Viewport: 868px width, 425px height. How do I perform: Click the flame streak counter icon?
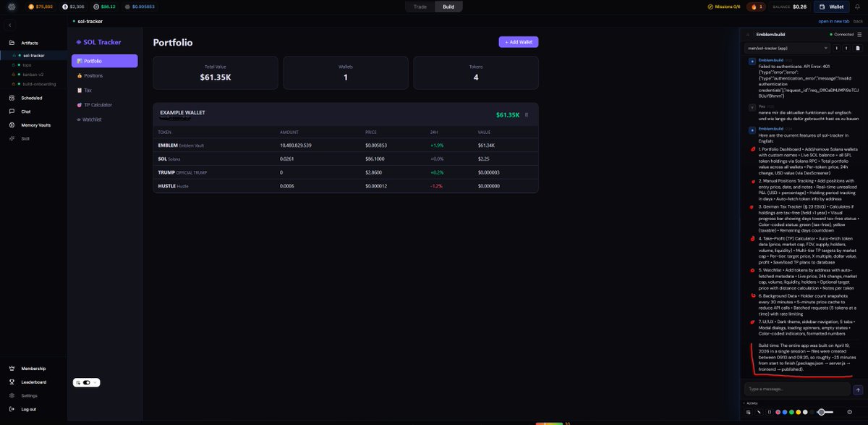755,7
